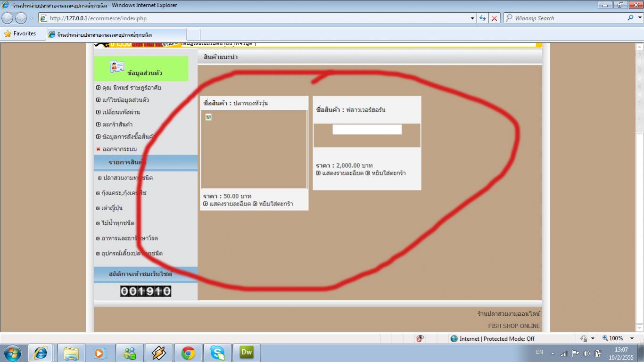Viewport: 644px width, 362px height.
Task: Open Windows Live Messenger taskbar icon
Action: click(x=129, y=353)
